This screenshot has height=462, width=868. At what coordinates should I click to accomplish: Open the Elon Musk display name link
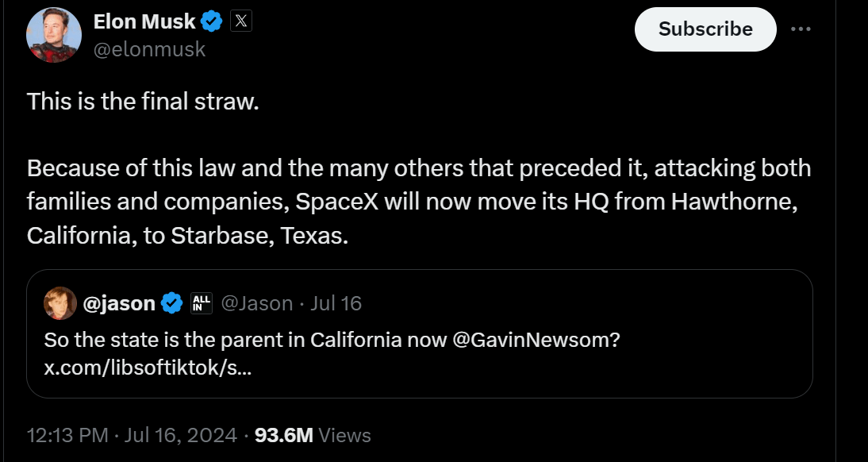[144, 22]
